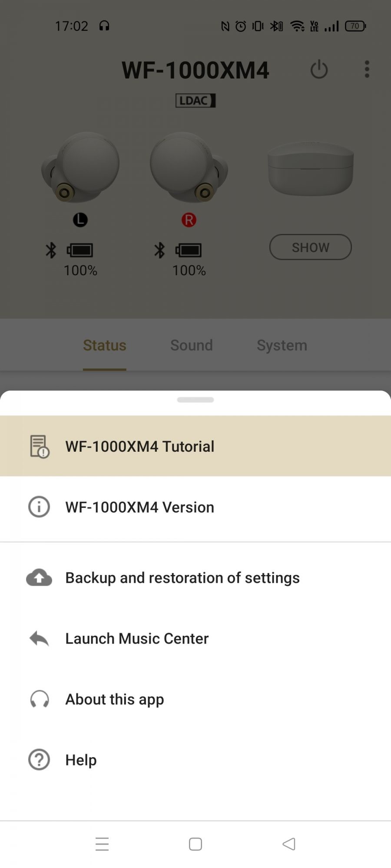This screenshot has height=868, width=391.
Task: Tap the Launch Music Center arrow icon
Action: point(39,638)
